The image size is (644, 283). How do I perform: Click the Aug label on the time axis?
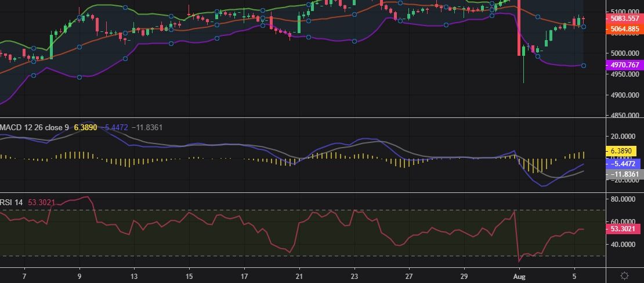[520, 275]
